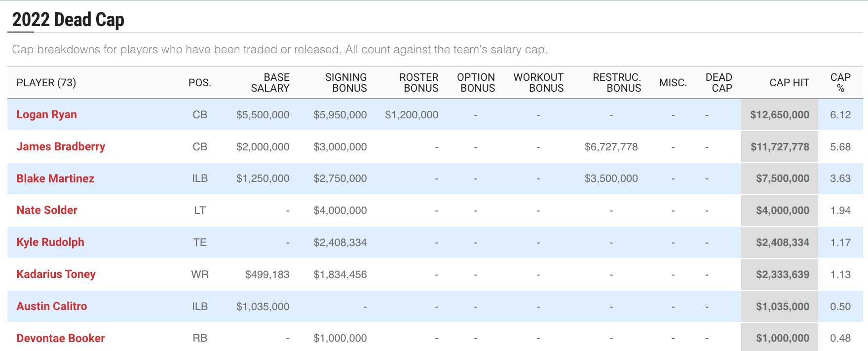Open Kyle Rudolph's contract page
Screen dimensions: 868x351
tap(50, 242)
